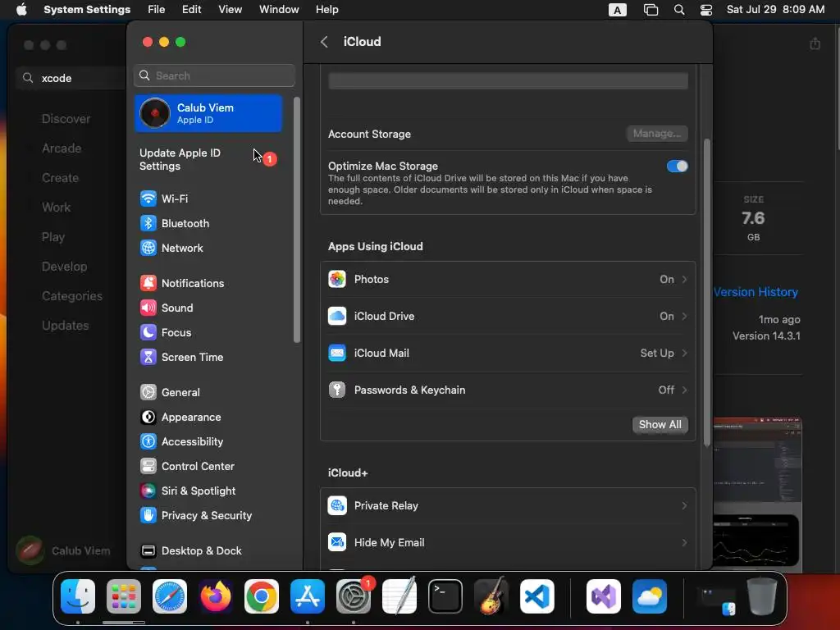Focus the System Settings Search field
This screenshot has height=630, width=840.
click(x=214, y=75)
